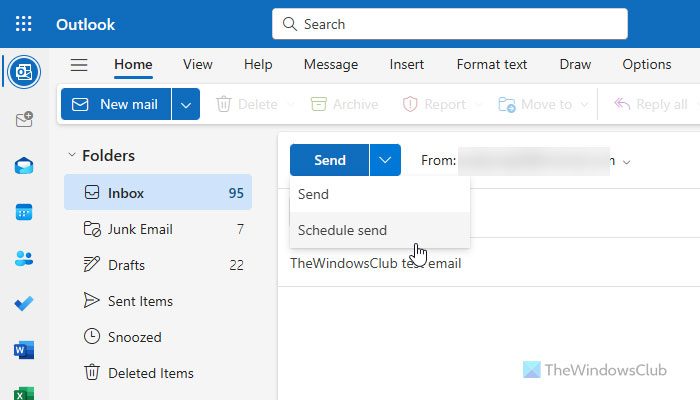Choose Schedule send from the menu
Viewport: 700px width, 400px height.
point(342,230)
